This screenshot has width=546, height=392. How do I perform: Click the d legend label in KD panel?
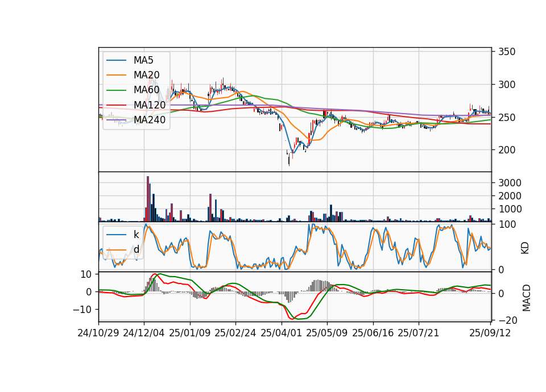pyautogui.click(x=136, y=249)
